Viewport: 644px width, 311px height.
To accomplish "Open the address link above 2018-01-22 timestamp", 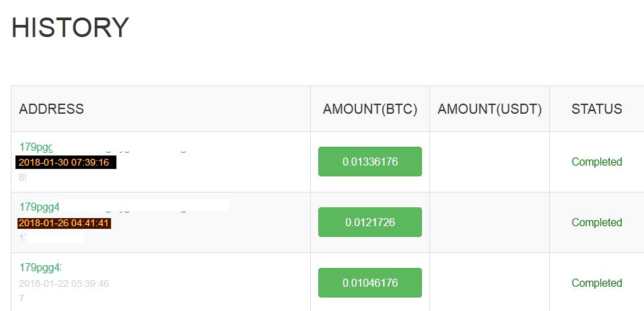I will tap(40, 267).
